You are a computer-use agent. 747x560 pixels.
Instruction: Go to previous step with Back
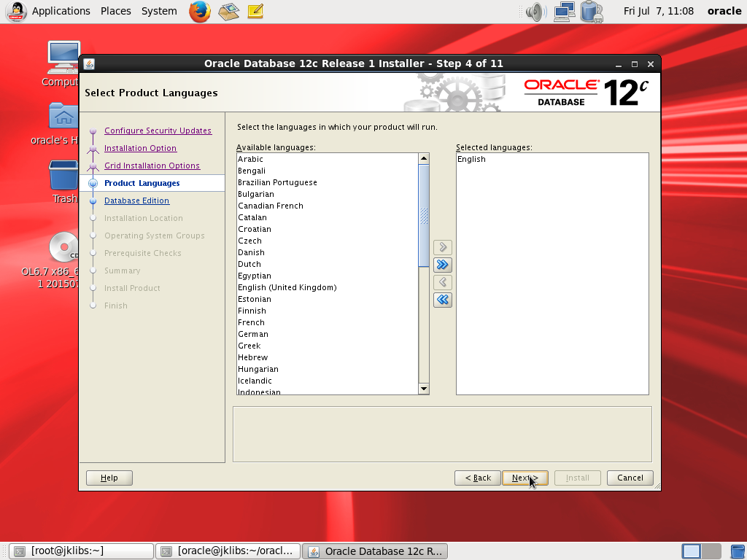pos(477,478)
